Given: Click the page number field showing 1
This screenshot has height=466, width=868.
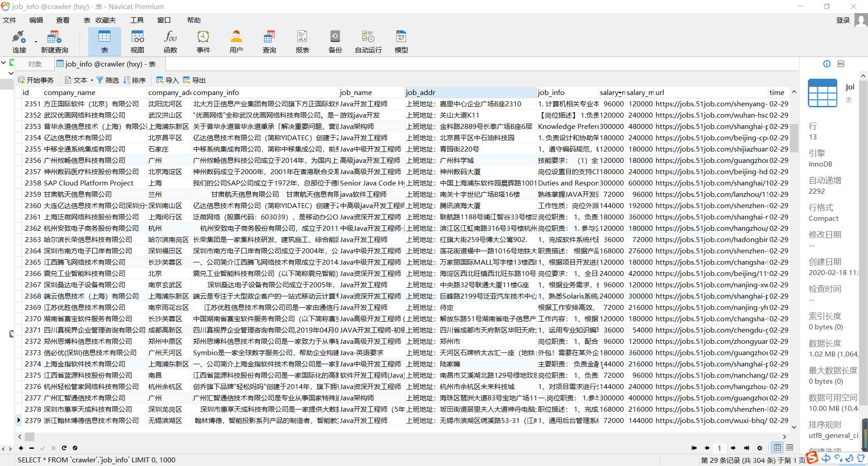Looking at the screenshot, I should coord(720,448).
